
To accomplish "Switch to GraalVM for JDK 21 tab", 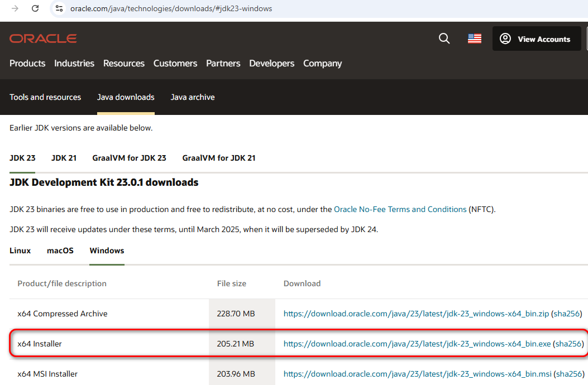I will 219,158.
